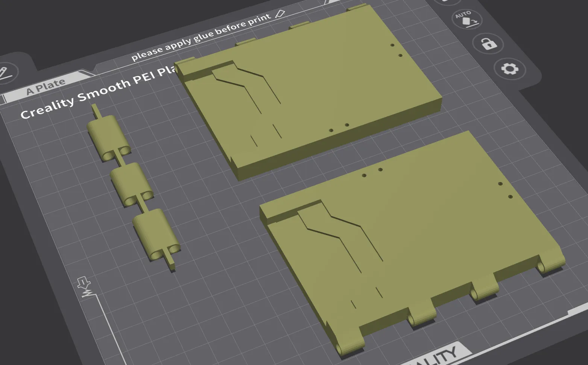Toggle the plate lock icon
Viewport: 588px width, 365px height.
(488, 44)
